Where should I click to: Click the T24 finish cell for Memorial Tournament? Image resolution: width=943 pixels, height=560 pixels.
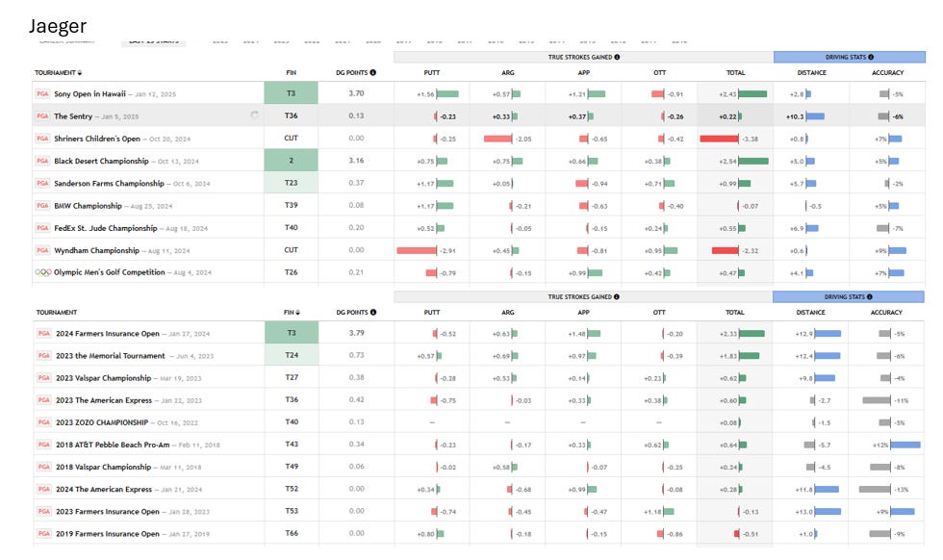pyautogui.click(x=292, y=355)
